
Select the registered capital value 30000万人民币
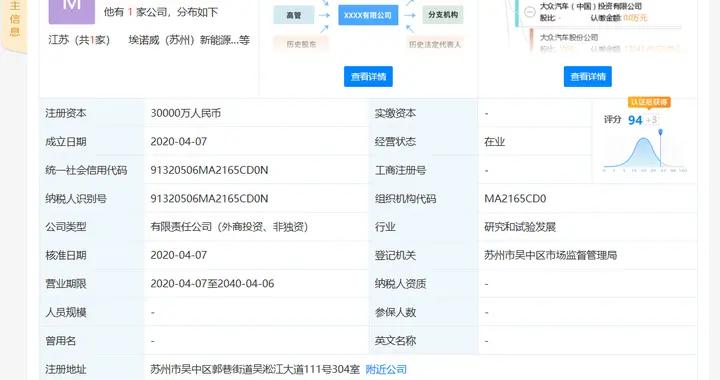(x=186, y=113)
